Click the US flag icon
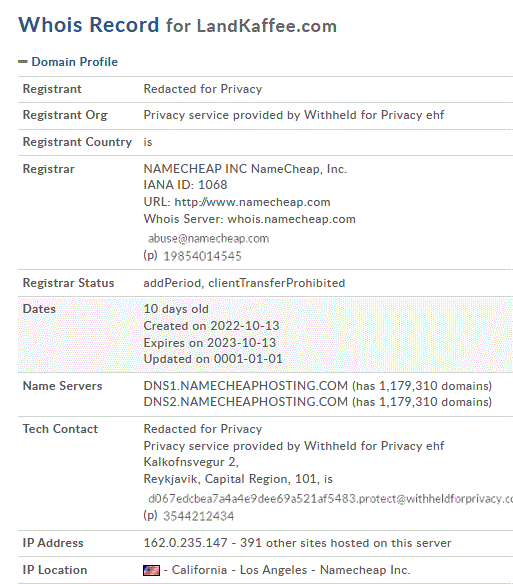 152,570
